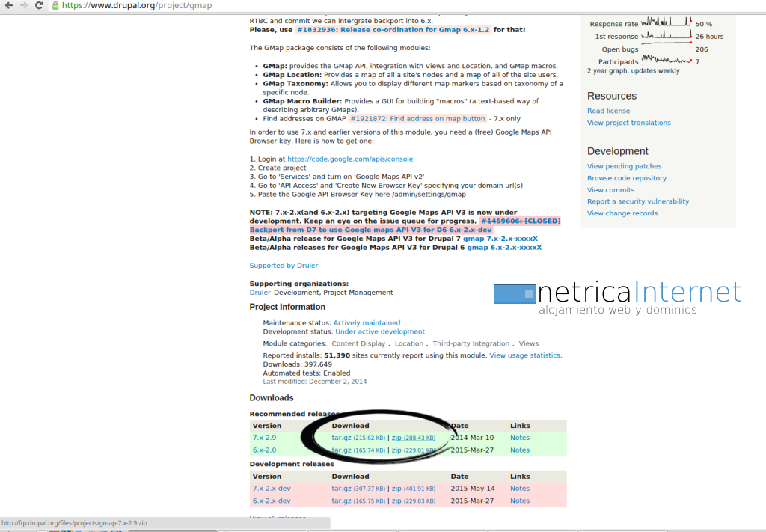766x532 pixels.
Task: Download the 7.x-2.9 zip file
Action: point(396,438)
